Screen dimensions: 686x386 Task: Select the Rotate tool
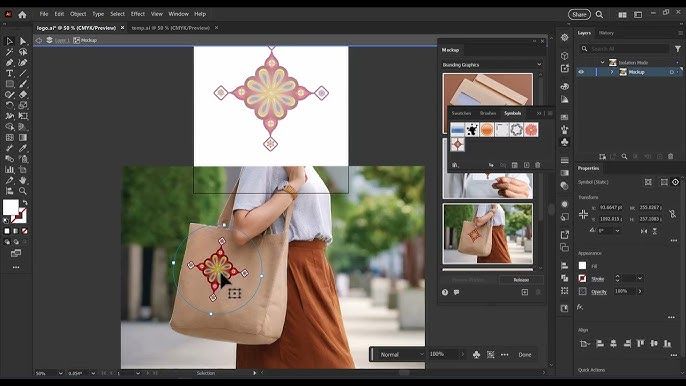coord(9,105)
